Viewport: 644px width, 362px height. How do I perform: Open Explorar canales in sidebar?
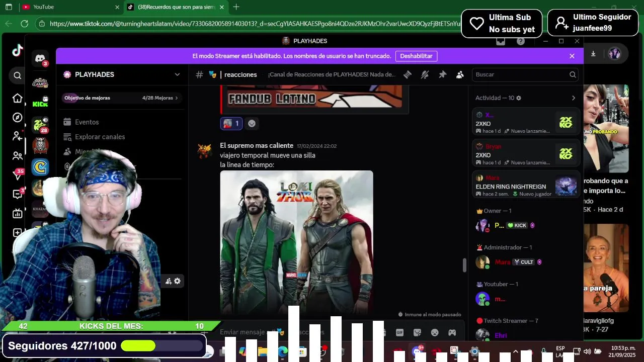tap(100, 137)
